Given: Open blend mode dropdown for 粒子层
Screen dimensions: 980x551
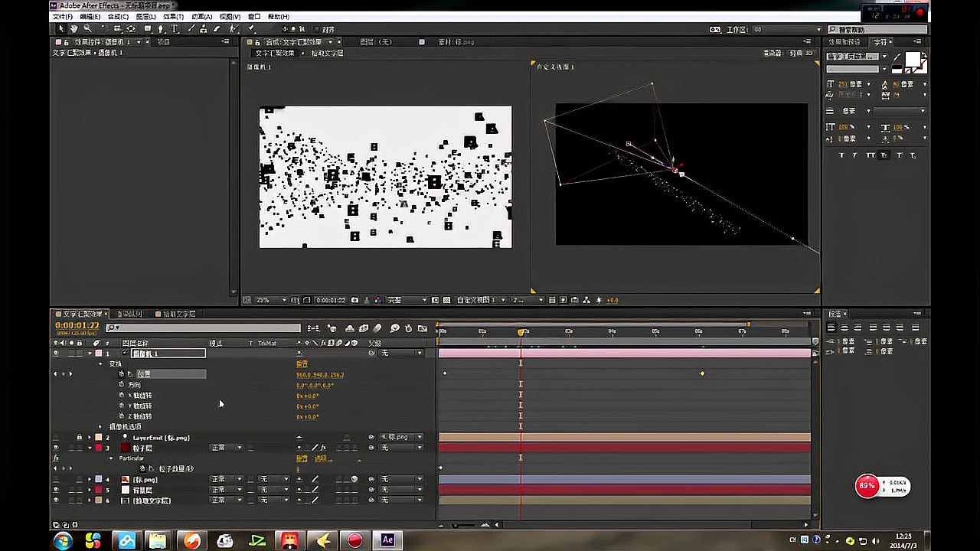Looking at the screenshot, I should point(226,447).
